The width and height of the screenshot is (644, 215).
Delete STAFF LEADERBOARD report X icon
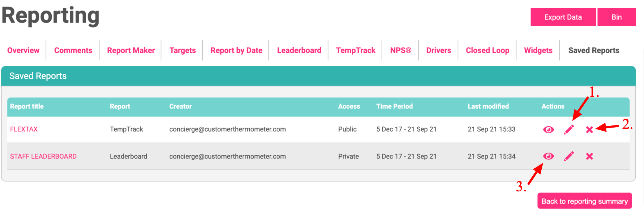[x=589, y=156]
